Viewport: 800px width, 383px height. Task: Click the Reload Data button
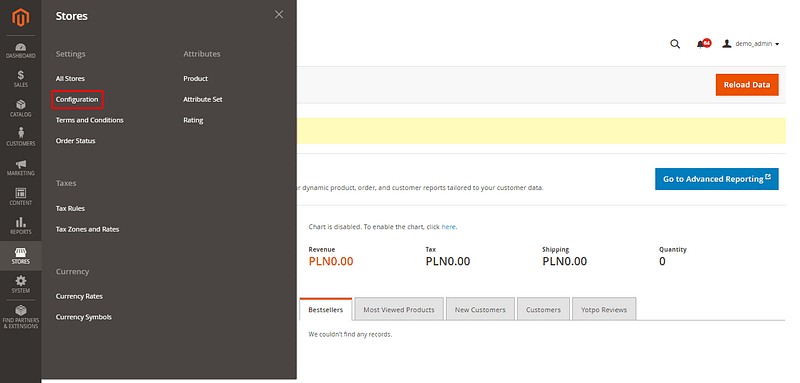pos(747,85)
